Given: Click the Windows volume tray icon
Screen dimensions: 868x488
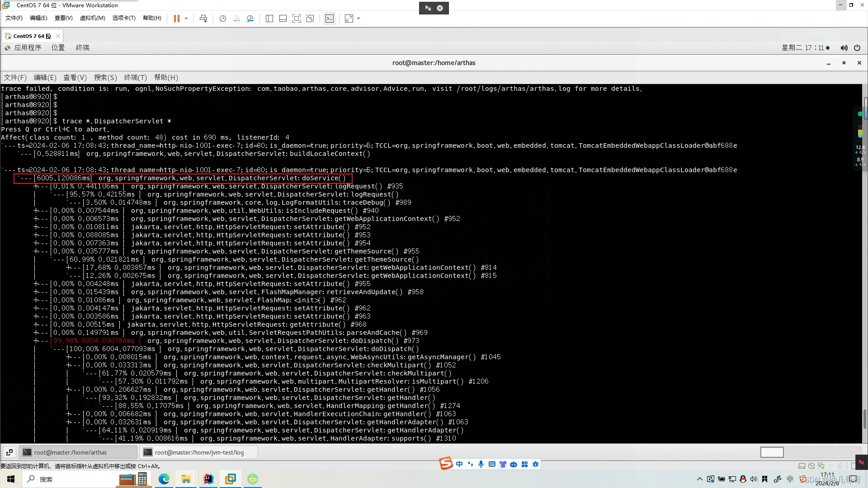Looking at the screenshot, I should [753, 479].
